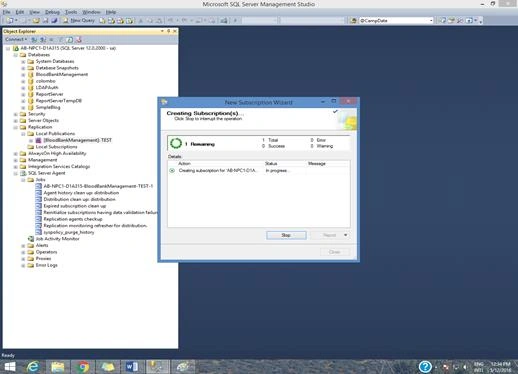Click the Save toolbar icon
The height and width of the screenshot is (374, 518).
45,21
